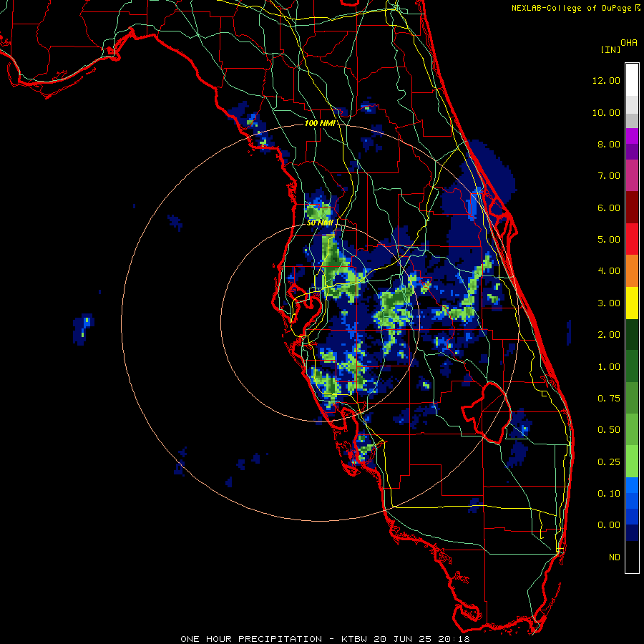
Task: Select the 4.00 legend value
Action: (x=609, y=271)
